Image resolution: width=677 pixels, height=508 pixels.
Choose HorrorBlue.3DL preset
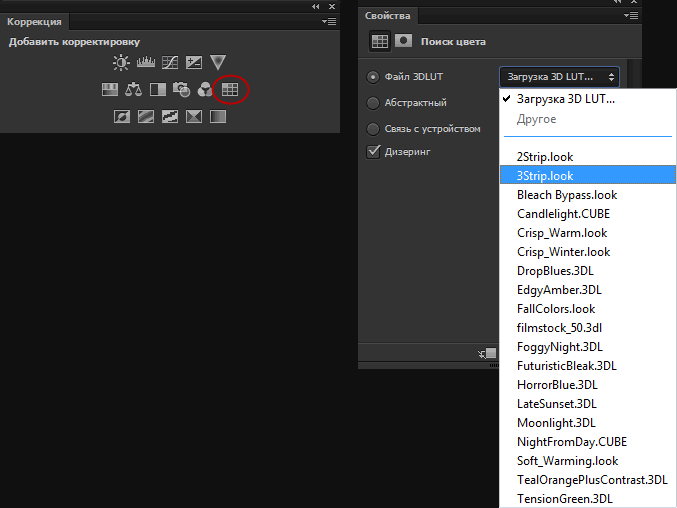tap(588, 385)
